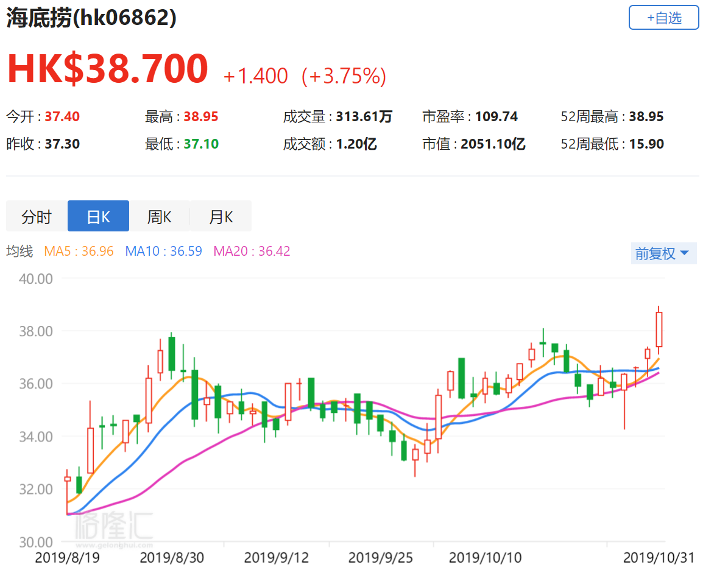Click the 2019/9/12 date axis label
Image resolution: width=728 pixels, height=570 pixels.
[x=275, y=557]
